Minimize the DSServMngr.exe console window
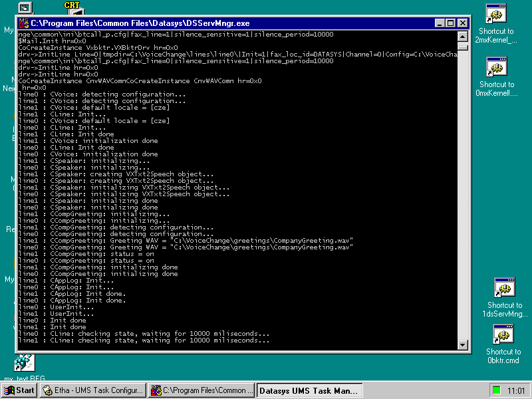Viewport: 532px width, 399px height. coord(440,23)
